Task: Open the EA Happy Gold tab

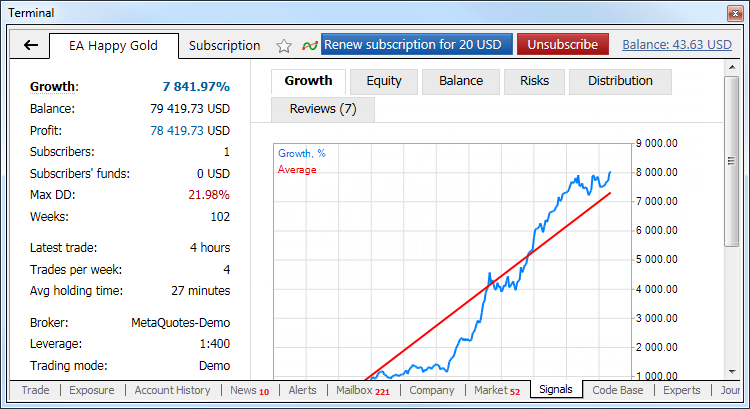Action: 113,46
